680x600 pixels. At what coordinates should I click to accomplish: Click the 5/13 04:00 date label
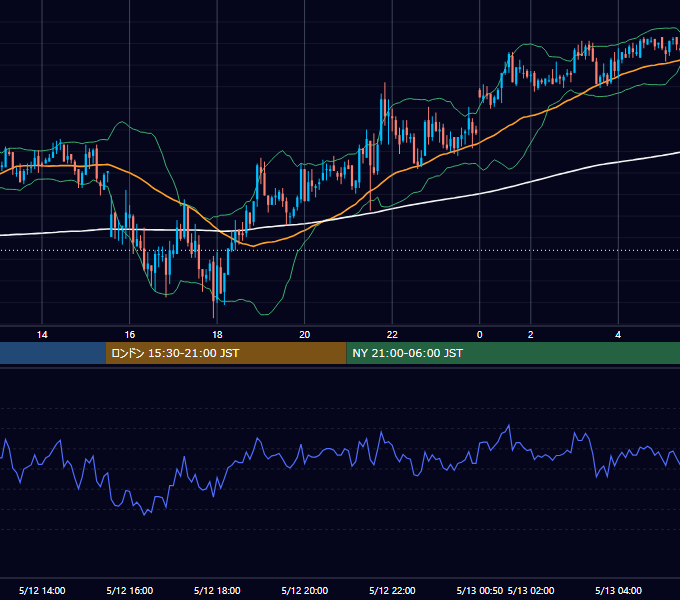click(618, 590)
